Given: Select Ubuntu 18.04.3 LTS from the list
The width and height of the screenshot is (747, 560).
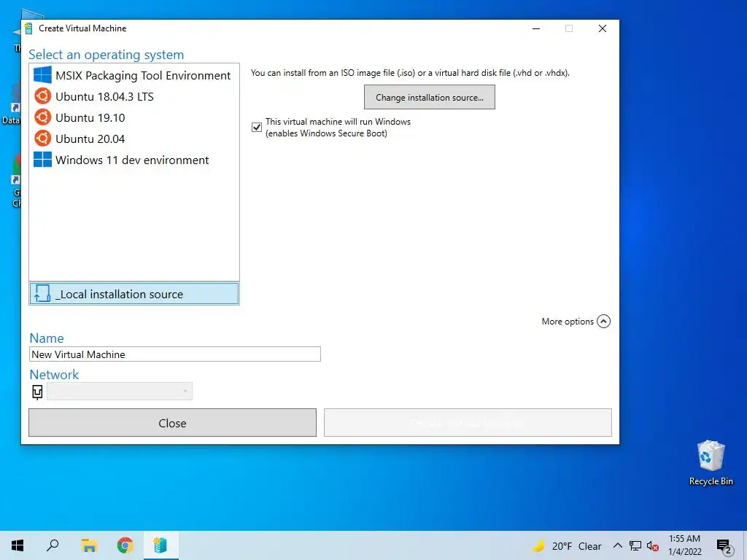Looking at the screenshot, I should point(134,96).
